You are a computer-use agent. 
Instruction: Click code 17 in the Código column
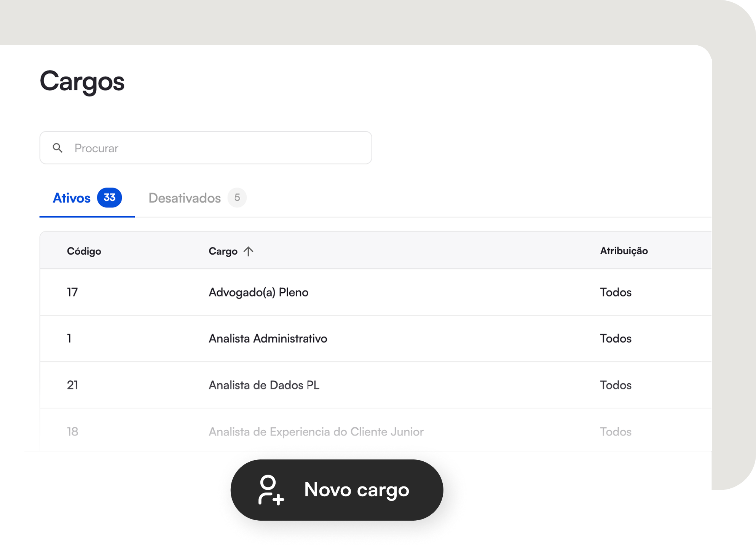pos(72,292)
